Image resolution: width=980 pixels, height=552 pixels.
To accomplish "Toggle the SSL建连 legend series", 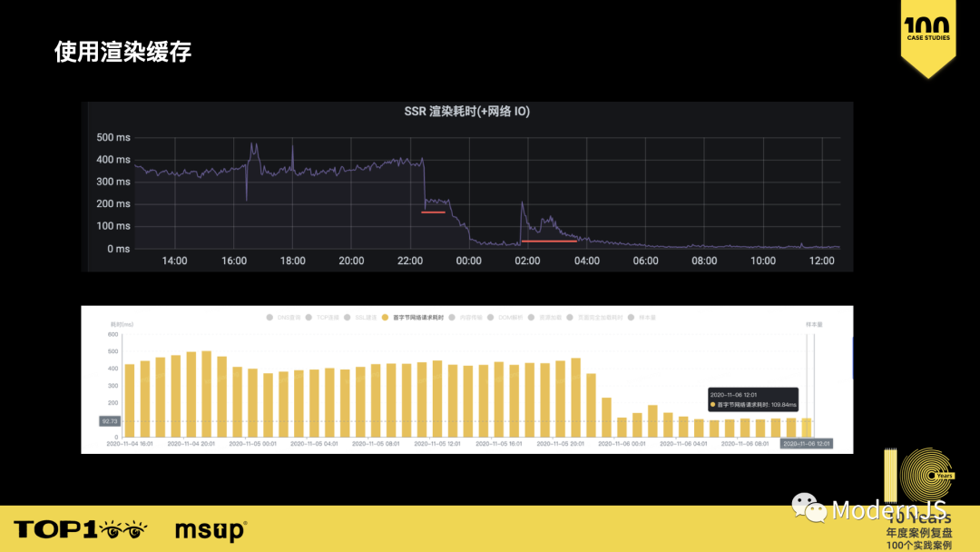I will (x=360, y=318).
